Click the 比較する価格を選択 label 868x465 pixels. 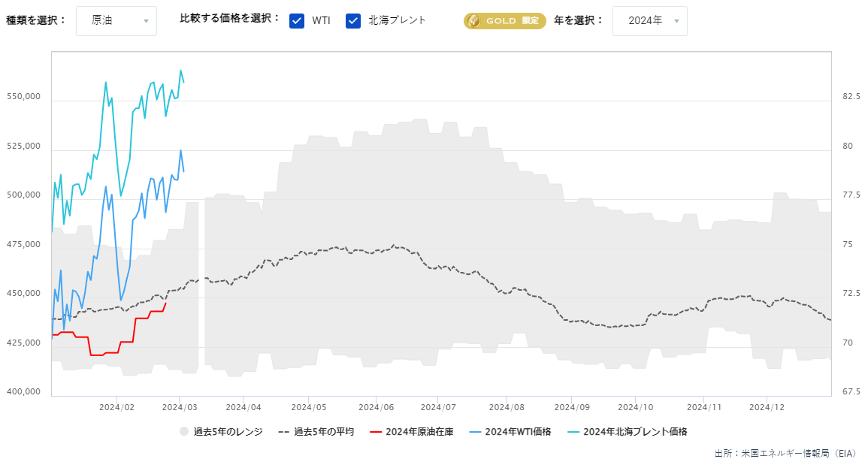(230, 18)
